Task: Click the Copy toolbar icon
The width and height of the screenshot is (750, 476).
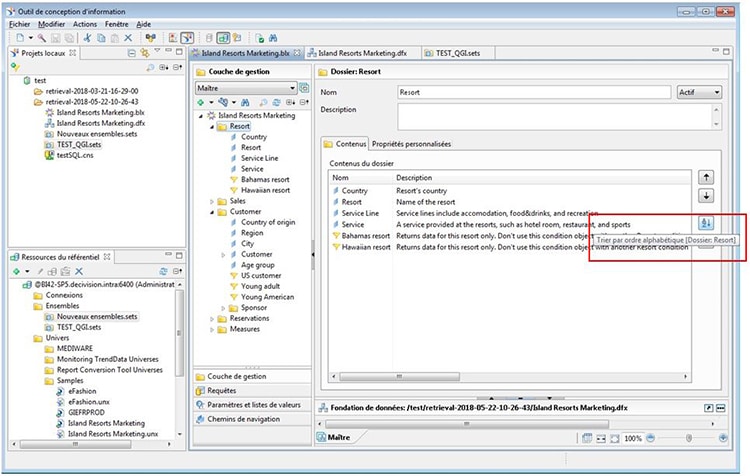Action: 101,38
